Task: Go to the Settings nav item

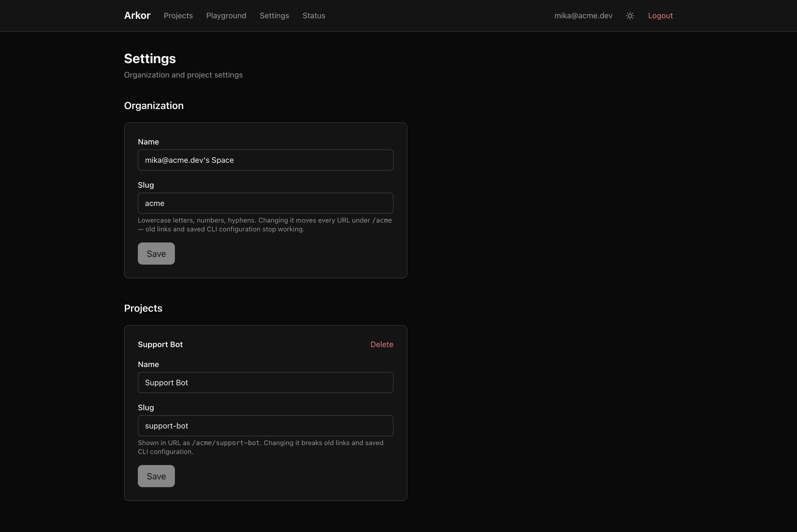Action: (x=274, y=16)
